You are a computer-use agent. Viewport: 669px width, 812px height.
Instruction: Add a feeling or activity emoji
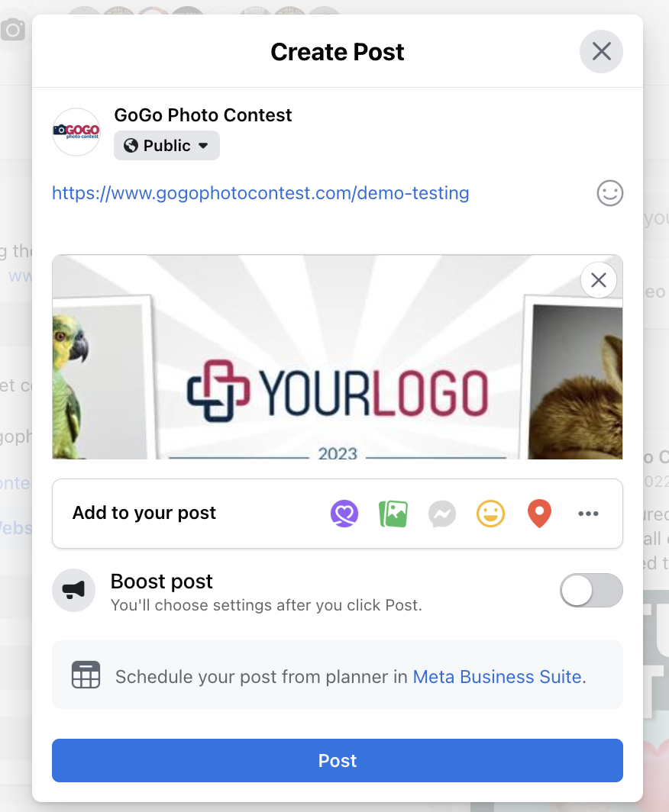(490, 514)
